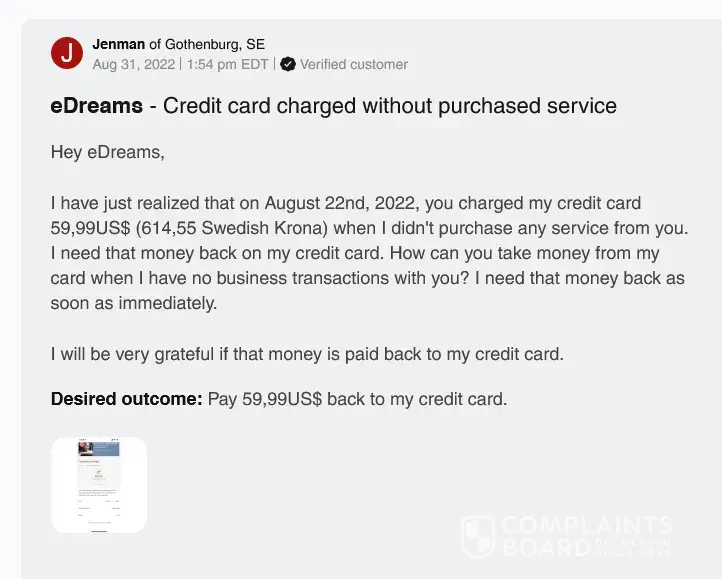Screen dimensions: 722x579
Task: Click the Complaints Board shield logo
Action: (477, 536)
